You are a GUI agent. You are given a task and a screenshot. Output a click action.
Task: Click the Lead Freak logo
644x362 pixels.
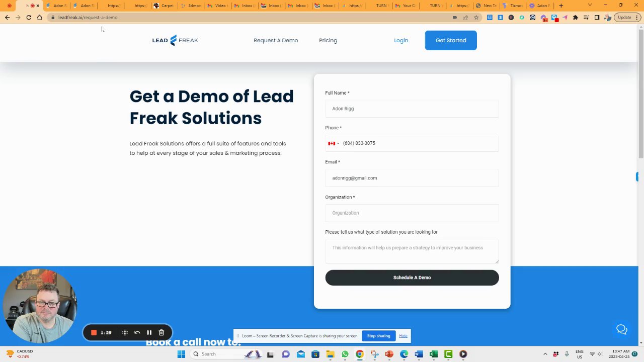click(175, 40)
